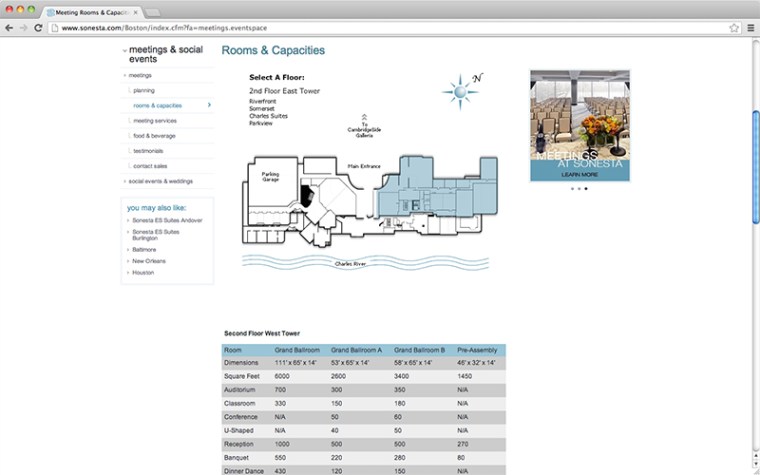Click the browser forward arrow
Image resolution: width=760 pixels, height=475 pixels.
(x=23, y=28)
